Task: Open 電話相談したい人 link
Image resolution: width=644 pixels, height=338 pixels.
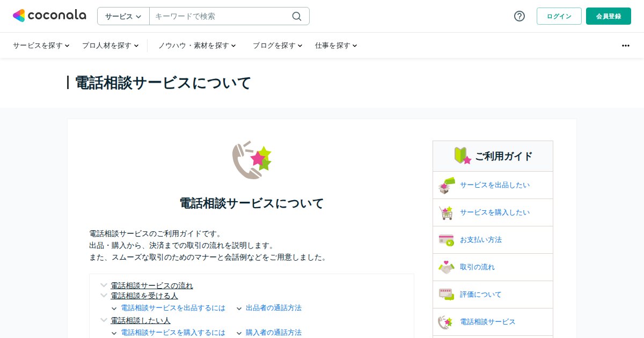Action: coord(141,320)
